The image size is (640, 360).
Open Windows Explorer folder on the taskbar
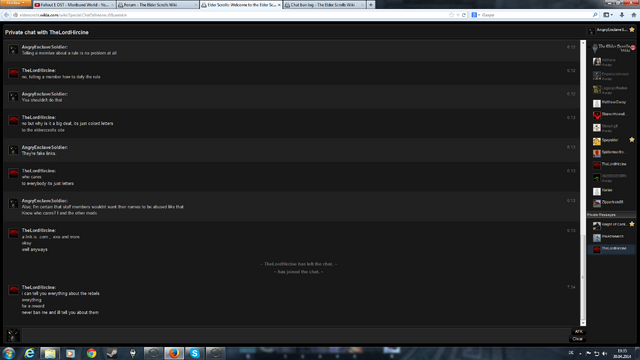50,353
